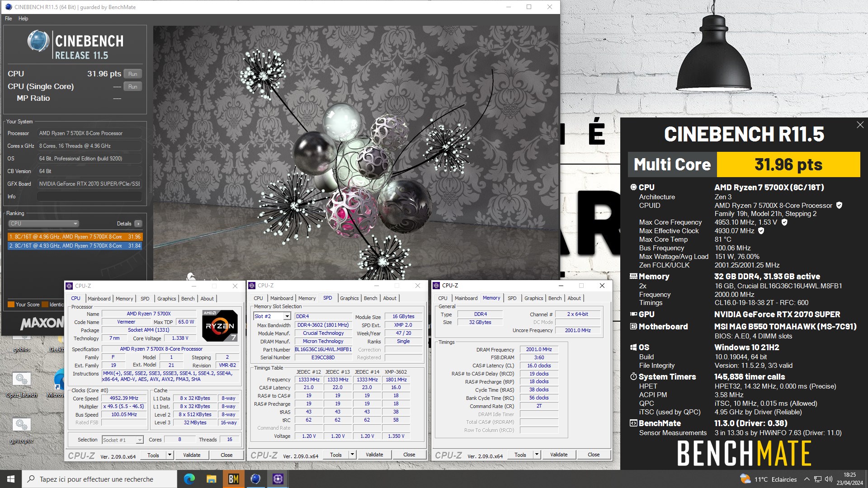Image resolution: width=868 pixels, height=488 pixels.
Task: Run the CPU multi-core benchmark
Action: (132, 74)
